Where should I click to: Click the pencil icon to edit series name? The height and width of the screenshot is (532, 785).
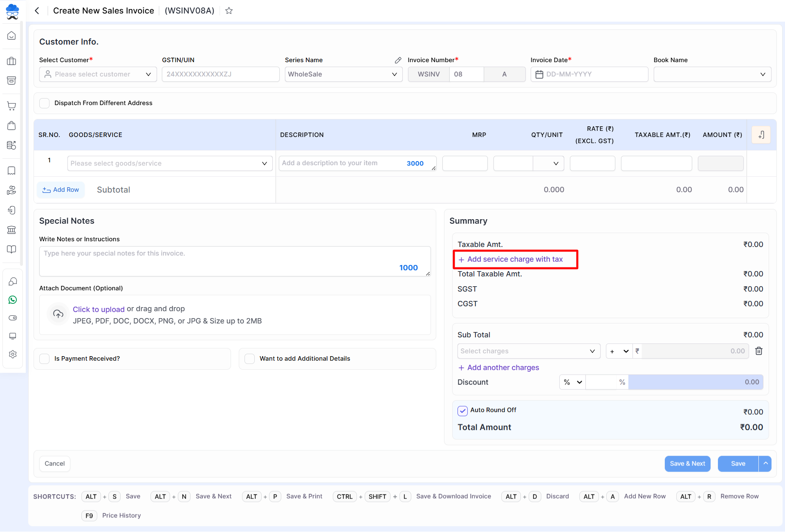point(398,60)
